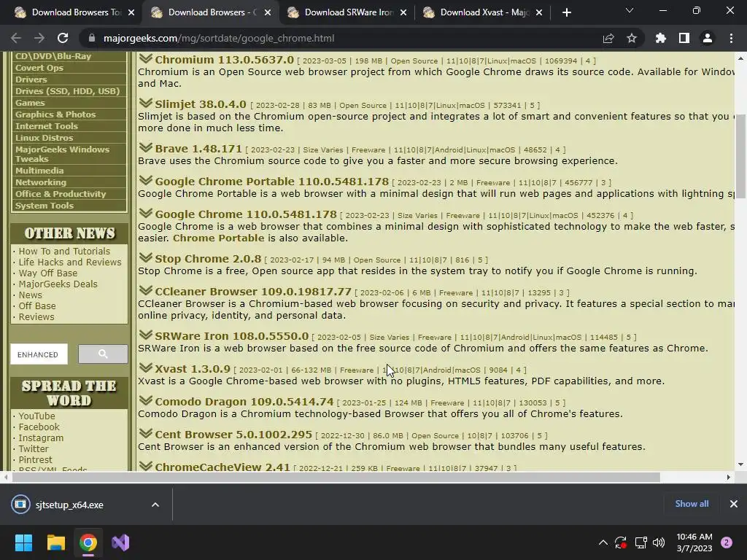Image resolution: width=747 pixels, height=560 pixels.
Task: Open the System Tools category
Action: tap(44, 206)
